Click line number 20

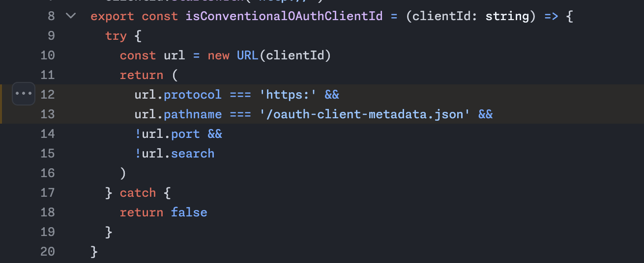pyautogui.click(x=48, y=251)
